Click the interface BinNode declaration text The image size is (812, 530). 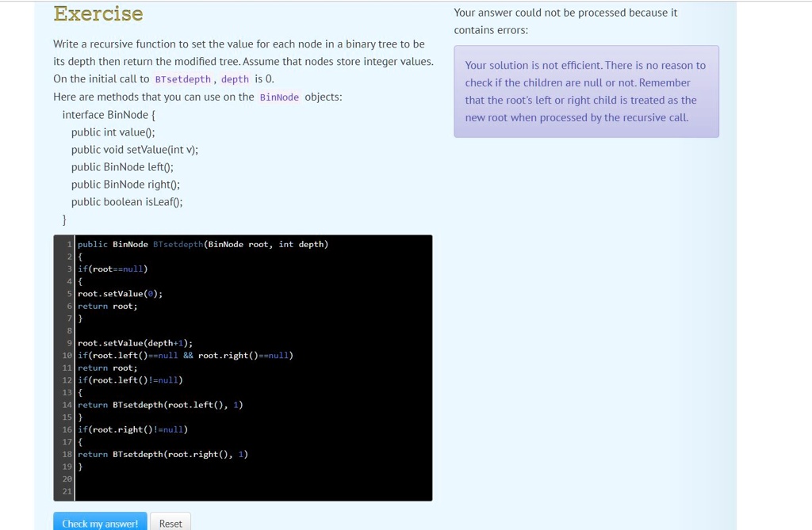pos(107,114)
